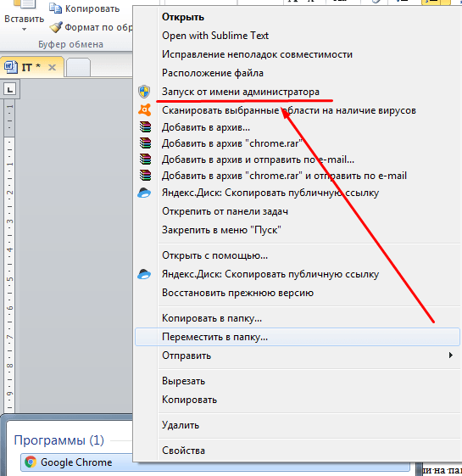Open a new blank document tab

(x=78, y=67)
